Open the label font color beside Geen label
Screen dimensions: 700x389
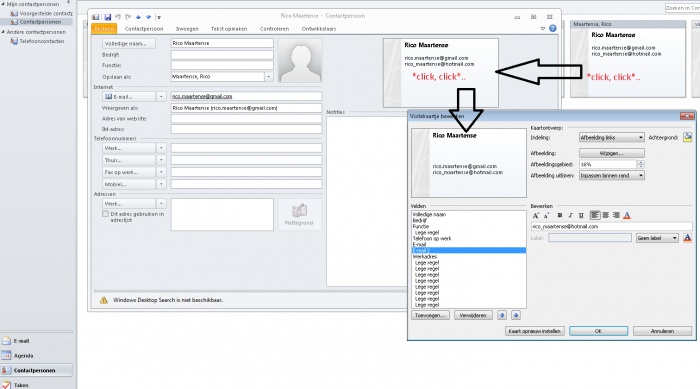click(688, 238)
